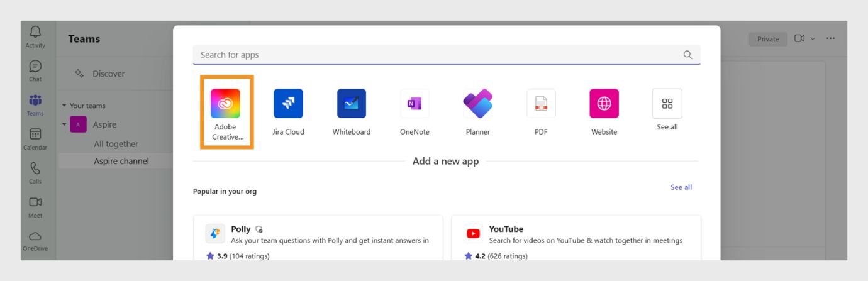Choose the PDF app icon

[541, 103]
